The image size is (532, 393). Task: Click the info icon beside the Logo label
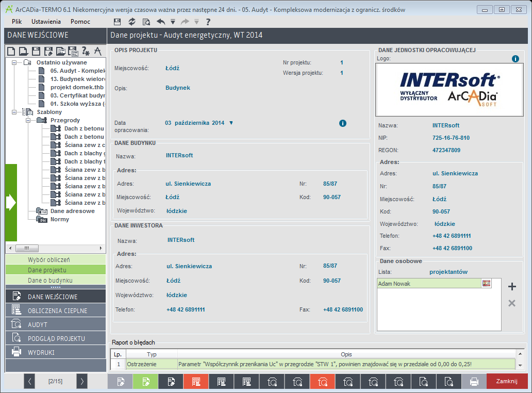[x=515, y=59]
